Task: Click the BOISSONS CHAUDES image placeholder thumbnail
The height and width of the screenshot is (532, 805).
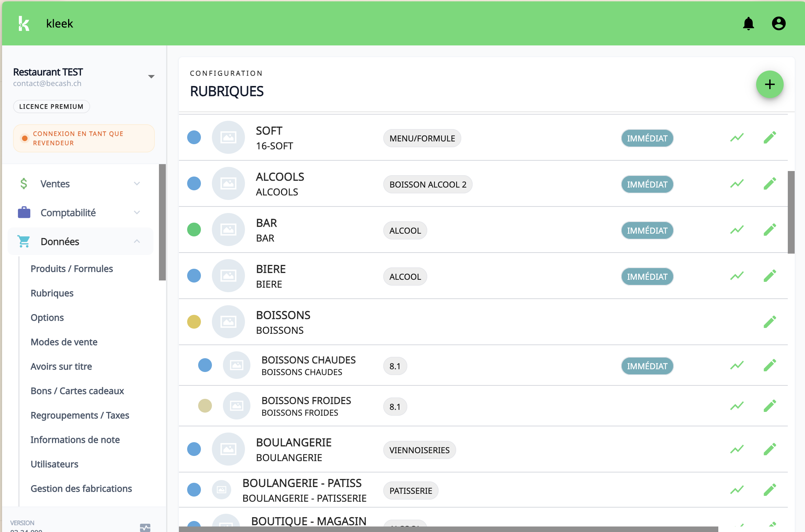Action: [x=236, y=365]
